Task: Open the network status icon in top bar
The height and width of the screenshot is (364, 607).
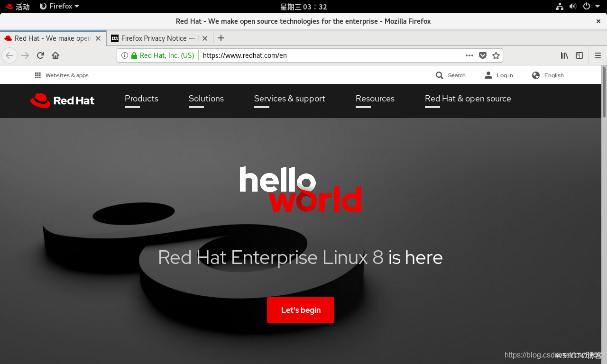Action: [x=560, y=6]
